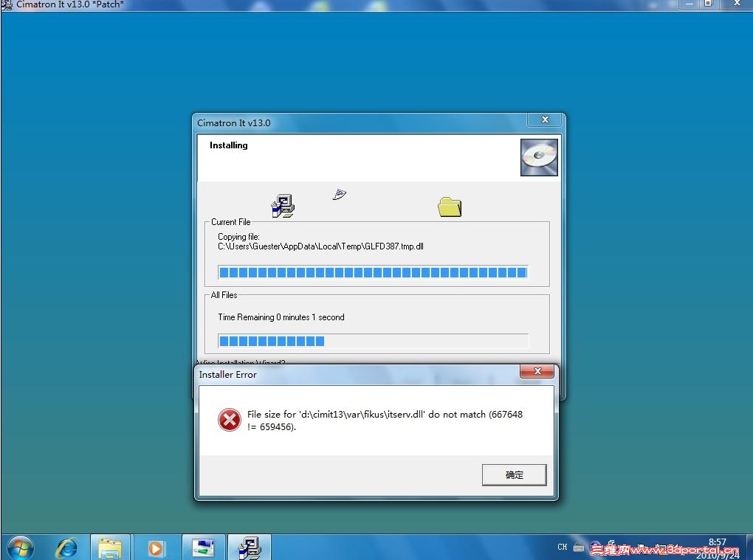Click the CH language indicator
This screenshot has height=560, width=753.
pos(563,547)
